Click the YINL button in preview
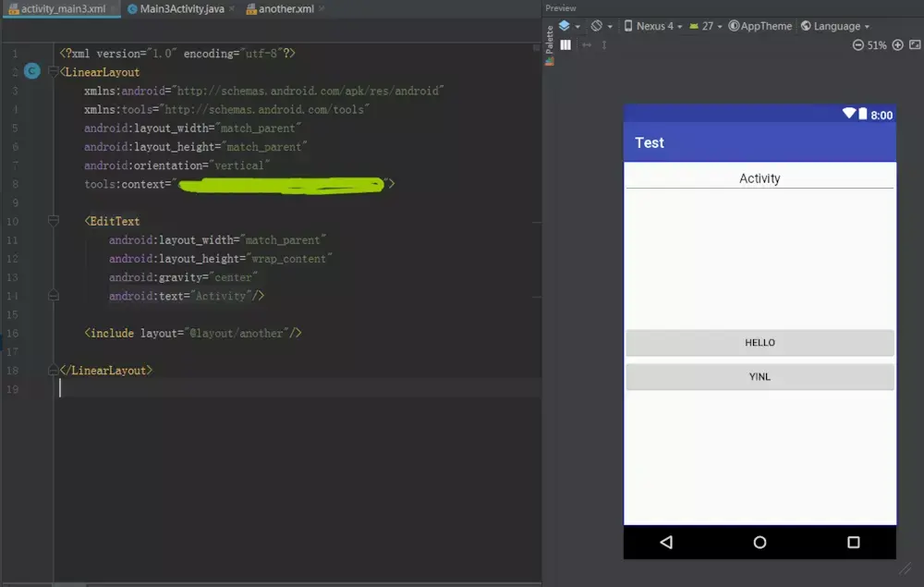 tap(760, 376)
